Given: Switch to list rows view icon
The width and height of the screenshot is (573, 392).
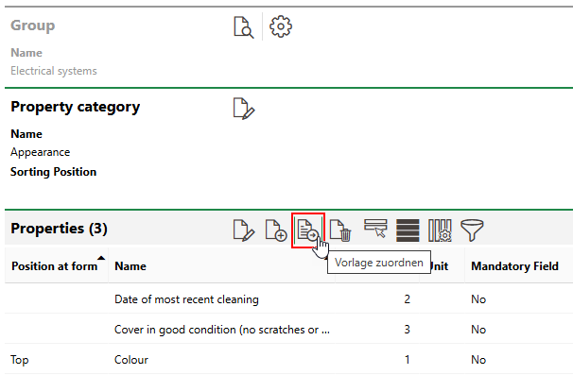Looking at the screenshot, I should 408,230.
